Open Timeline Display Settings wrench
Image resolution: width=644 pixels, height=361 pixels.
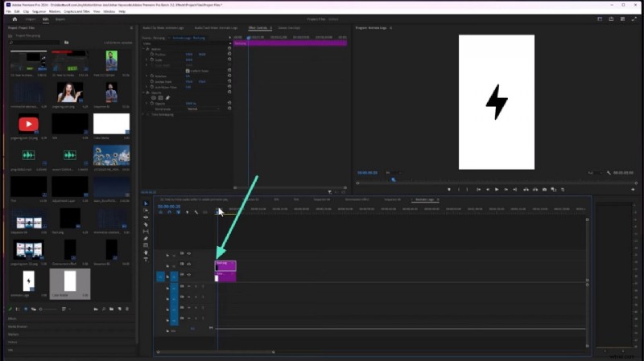tap(196, 212)
